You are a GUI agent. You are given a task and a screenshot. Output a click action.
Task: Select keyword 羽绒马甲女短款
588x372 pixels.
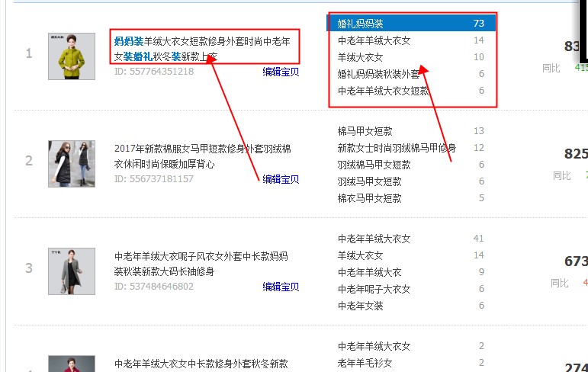pos(369,181)
